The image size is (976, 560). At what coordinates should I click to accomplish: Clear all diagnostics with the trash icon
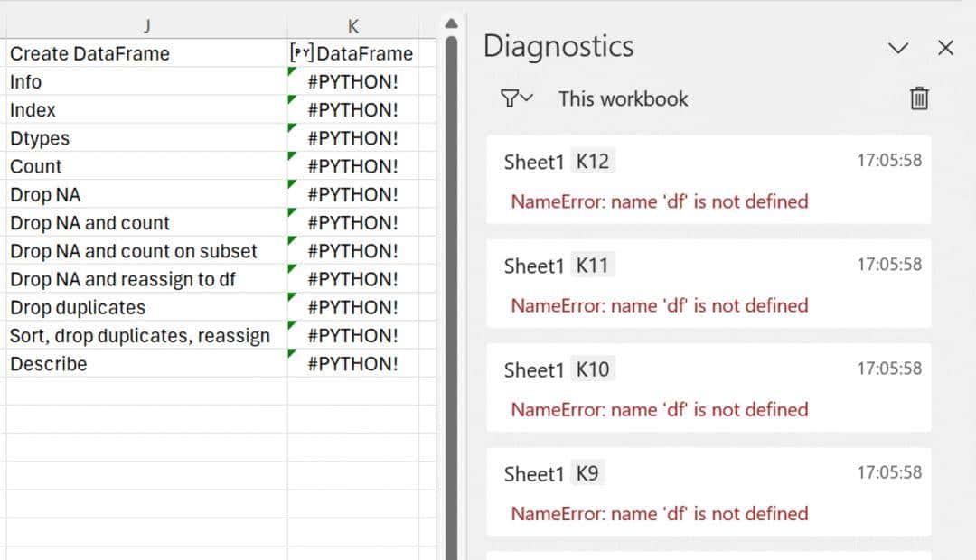pos(918,99)
